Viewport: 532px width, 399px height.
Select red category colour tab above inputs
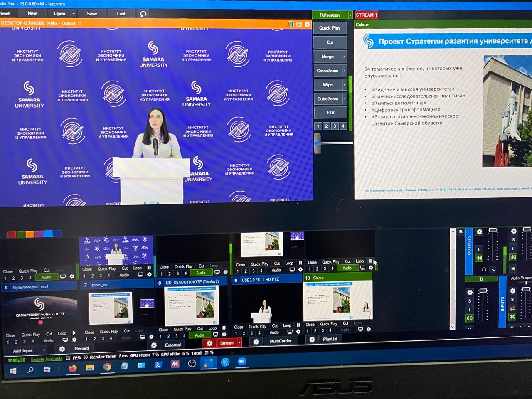tap(12, 234)
